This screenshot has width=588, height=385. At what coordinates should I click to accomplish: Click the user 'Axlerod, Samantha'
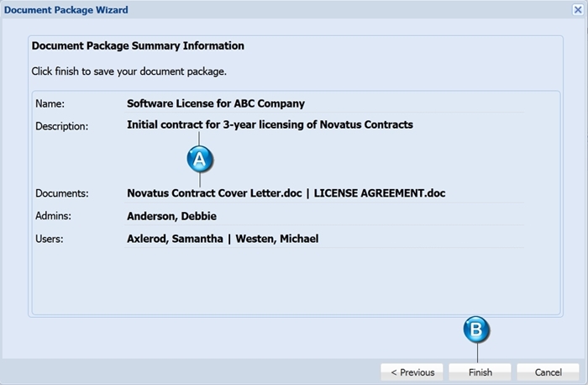175,239
